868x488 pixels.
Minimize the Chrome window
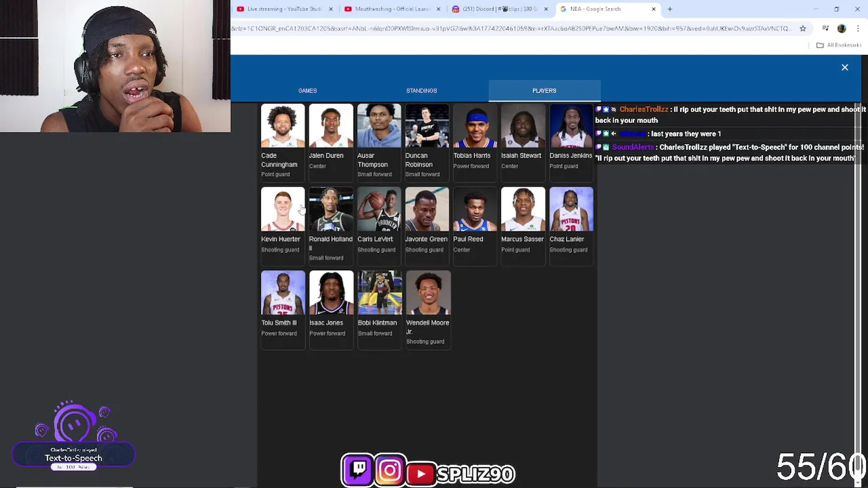click(816, 9)
